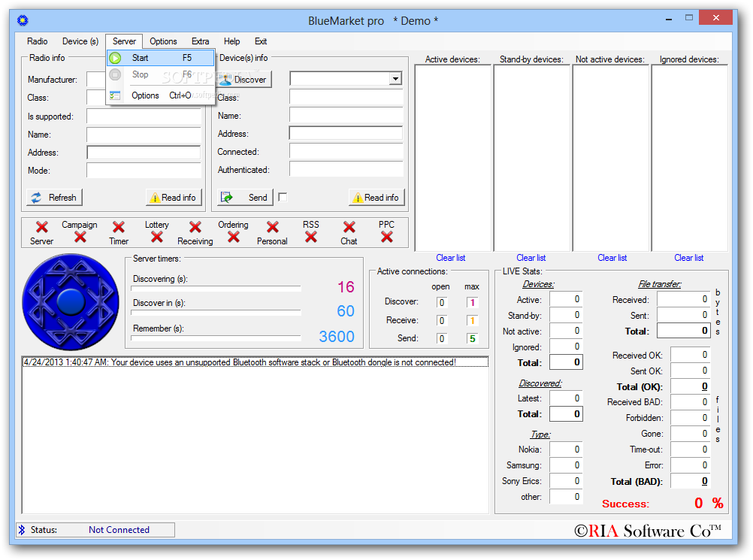Expand the device selection dropdown arrow
Viewport: 753px width, 560px height.
coord(395,79)
